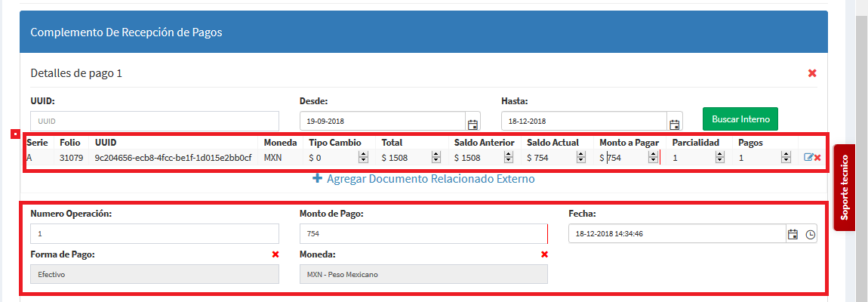
Task: Adjust the Monto a Pagar spinner
Action: pyautogui.click(x=653, y=158)
